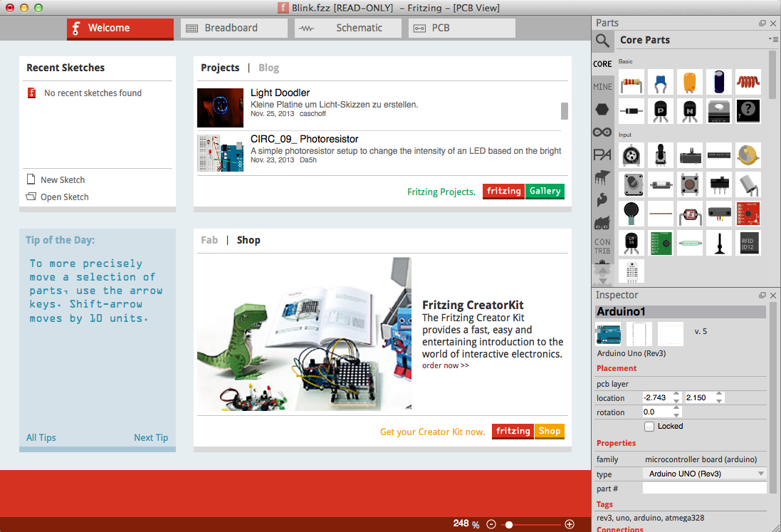Switch to the PCB tab

point(462,28)
